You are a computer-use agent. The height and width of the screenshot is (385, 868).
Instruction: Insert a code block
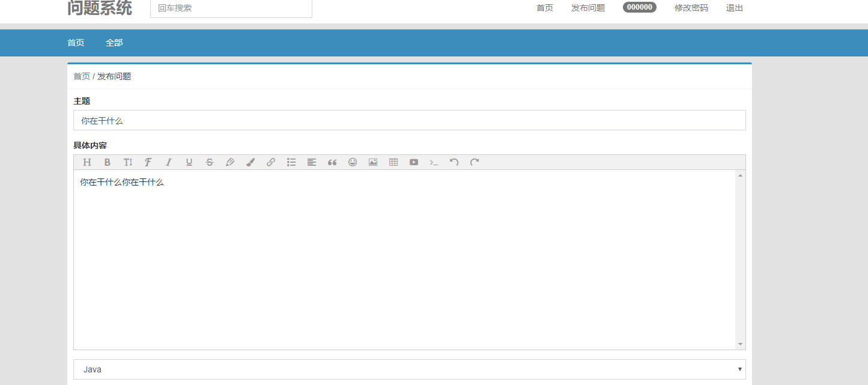tap(434, 162)
